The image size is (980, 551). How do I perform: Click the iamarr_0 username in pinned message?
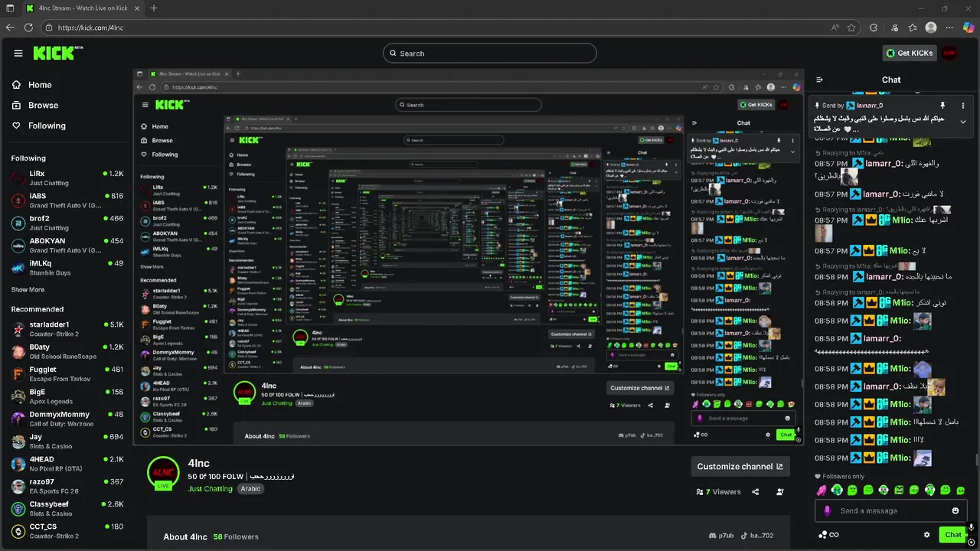click(870, 106)
